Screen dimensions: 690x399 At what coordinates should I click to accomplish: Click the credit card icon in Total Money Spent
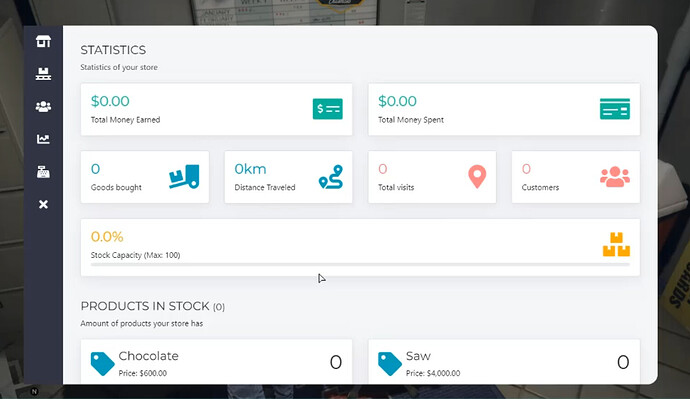[615, 109]
